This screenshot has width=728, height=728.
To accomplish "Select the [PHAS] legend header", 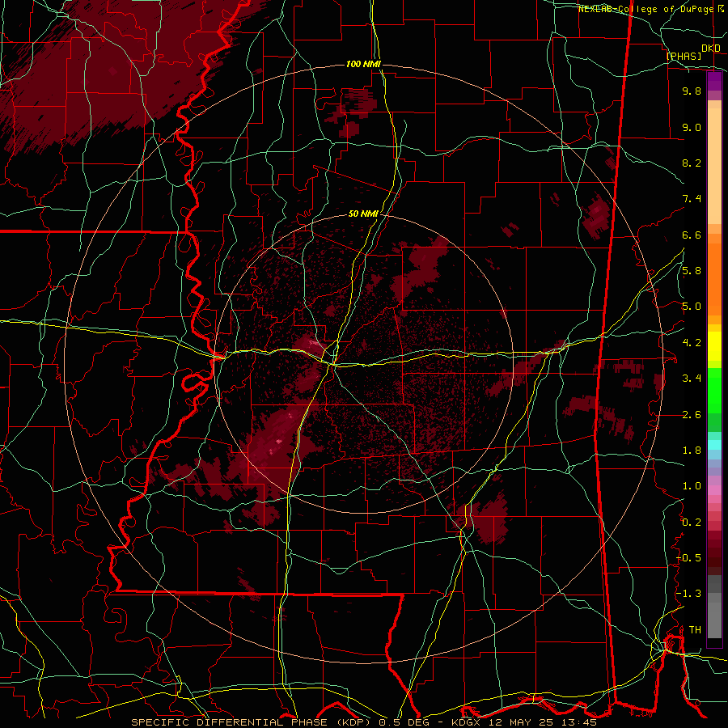I will pyautogui.click(x=684, y=56).
